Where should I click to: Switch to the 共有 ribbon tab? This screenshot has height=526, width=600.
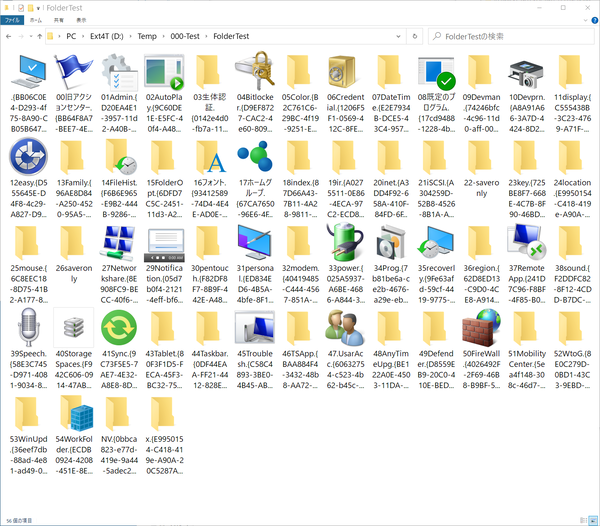59,20
